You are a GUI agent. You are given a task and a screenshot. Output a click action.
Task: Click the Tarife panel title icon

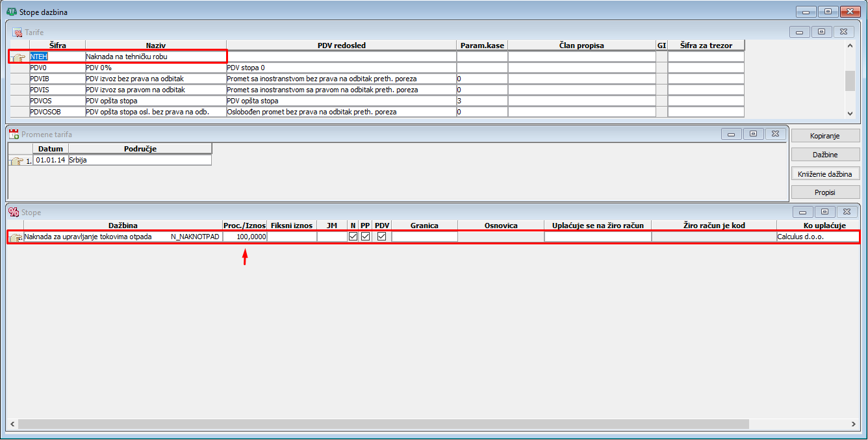[17, 32]
